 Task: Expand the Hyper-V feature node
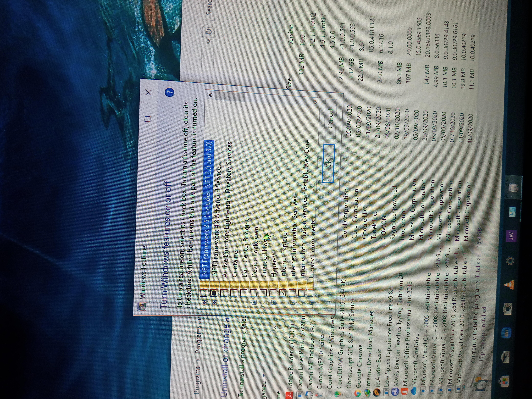[x=273, y=302]
